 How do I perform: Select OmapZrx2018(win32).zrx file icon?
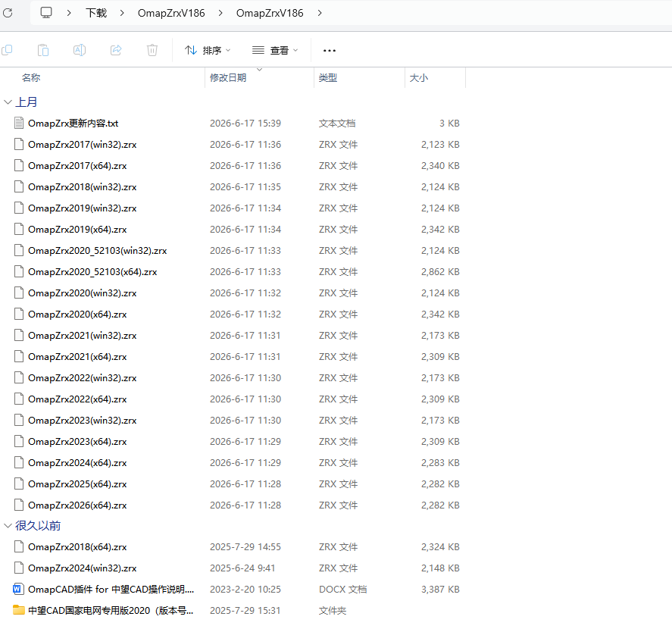pos(18,186)
